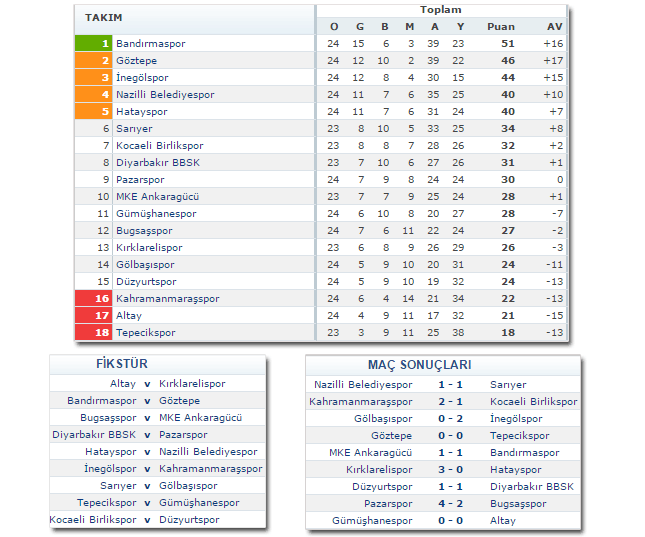The image size is (645, 537).
Task: Select the FİKSTÜR panel heading
Action: click(x=114, y=364)
